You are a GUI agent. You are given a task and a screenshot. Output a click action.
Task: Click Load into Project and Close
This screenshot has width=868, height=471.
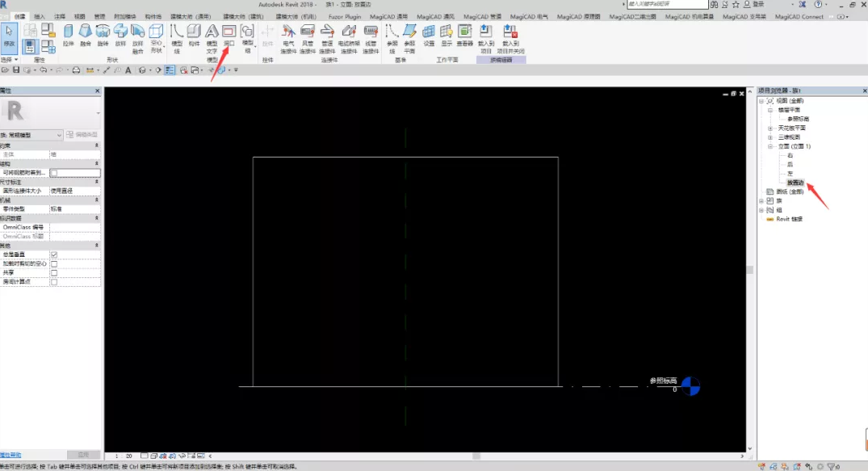[510, 38]
